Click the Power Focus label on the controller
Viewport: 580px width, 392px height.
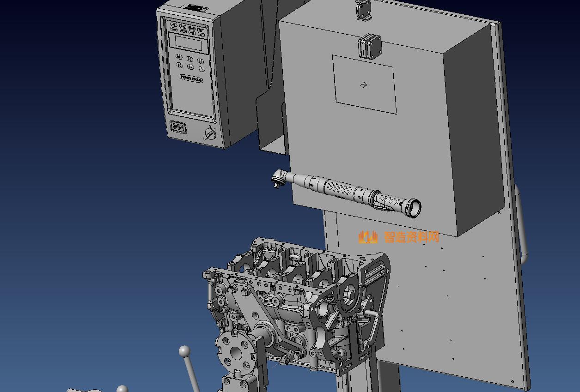(191, 79)
